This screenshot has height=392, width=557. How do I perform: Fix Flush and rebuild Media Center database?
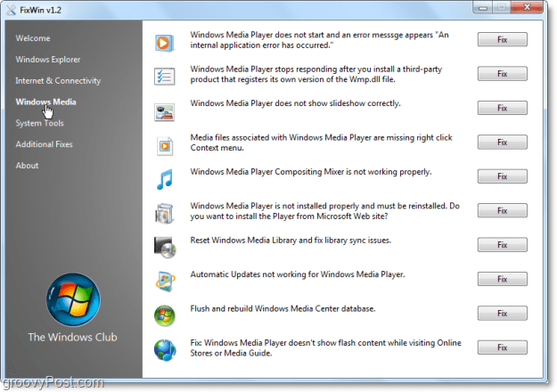(x=503, y=314)
